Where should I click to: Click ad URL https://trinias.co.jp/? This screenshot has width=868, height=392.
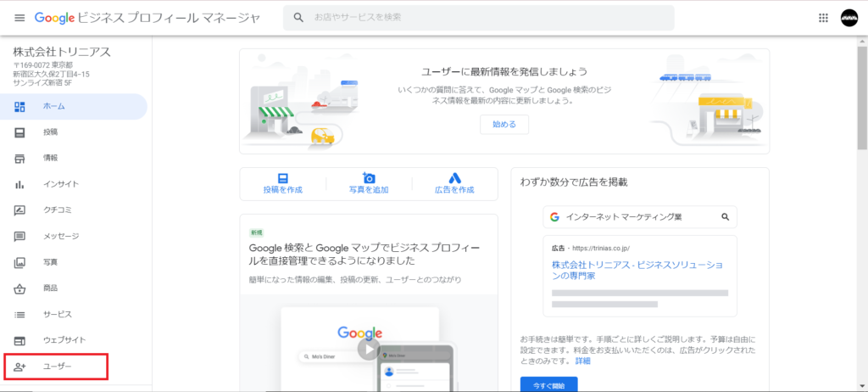tap(600, 248)
